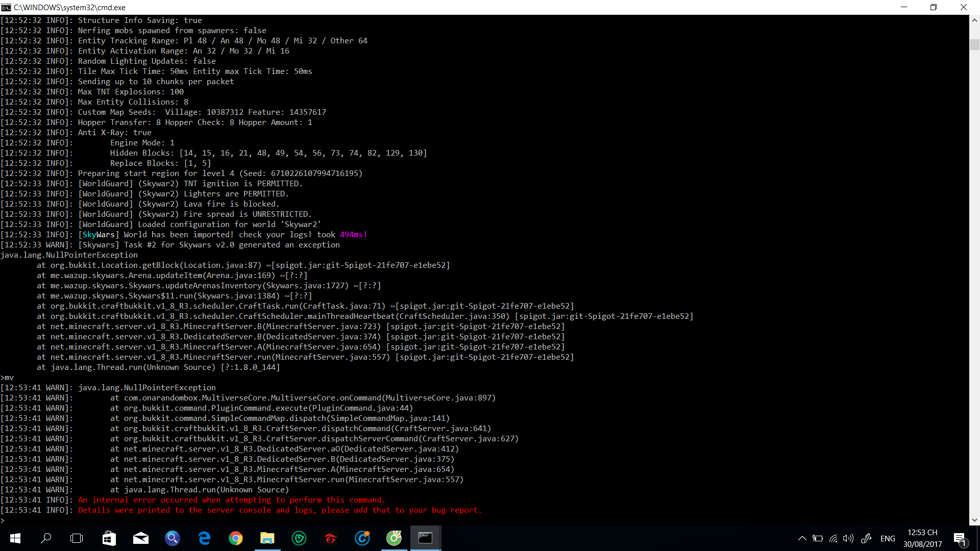Viewport: 980px width, 551px height.
Task: Open the volume control in tray
Action: pyautogui.click(x=848, y=538)
